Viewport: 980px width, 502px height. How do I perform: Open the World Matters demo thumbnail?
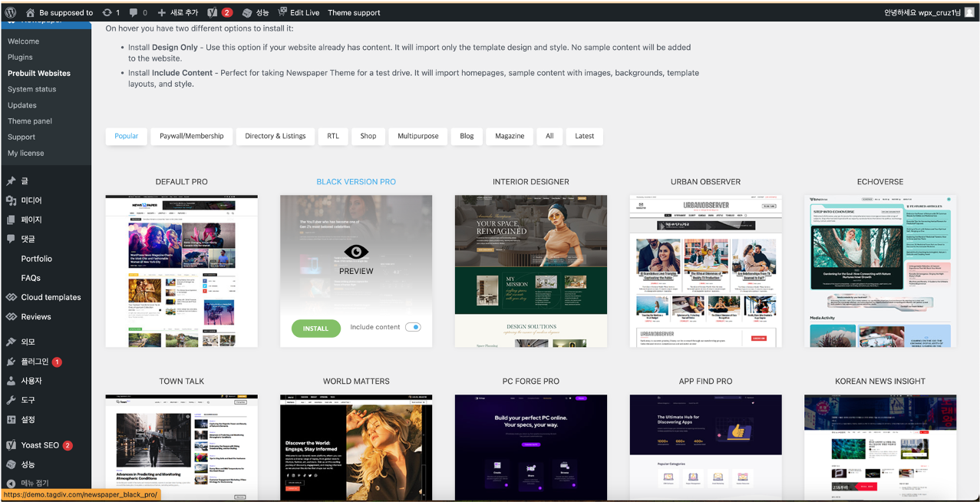356,448
